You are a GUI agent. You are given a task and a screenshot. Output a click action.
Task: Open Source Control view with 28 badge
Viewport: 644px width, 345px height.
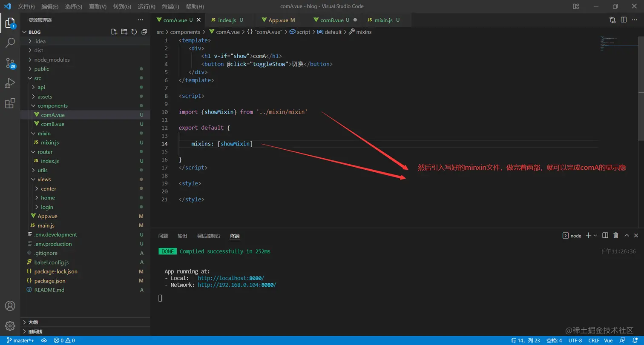(10, 63)
